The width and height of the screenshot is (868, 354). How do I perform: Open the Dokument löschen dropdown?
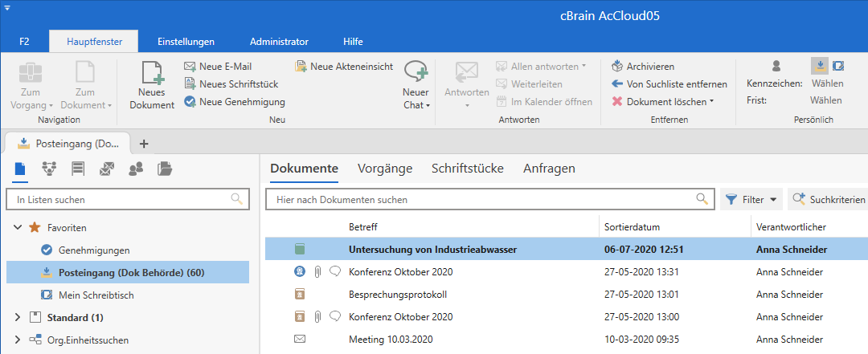pos(711,102)
